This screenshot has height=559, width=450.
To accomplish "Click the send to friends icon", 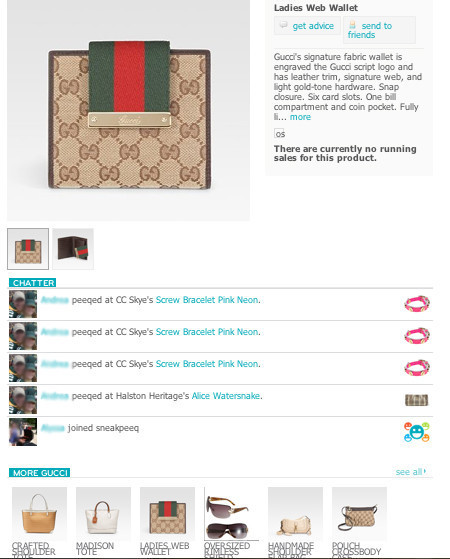I will pos(352,25).
